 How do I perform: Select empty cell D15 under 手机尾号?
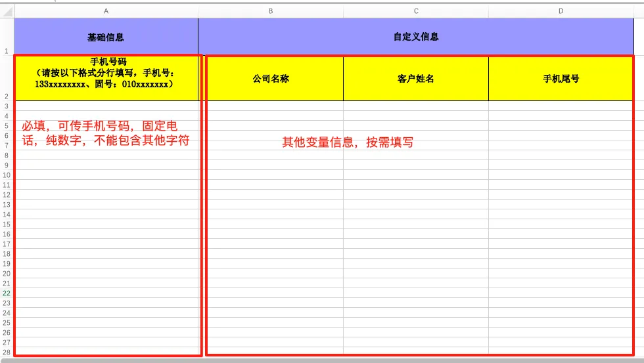click(561, 224)
